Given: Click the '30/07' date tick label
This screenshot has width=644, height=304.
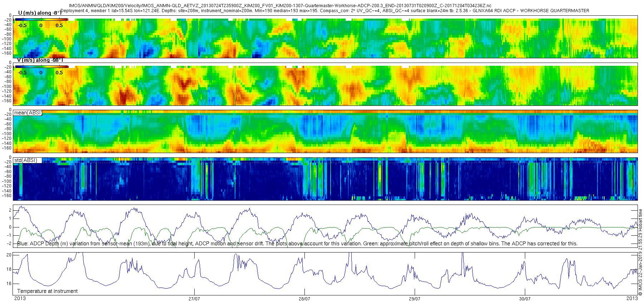Looking at the screenshot, I should 525,299.
